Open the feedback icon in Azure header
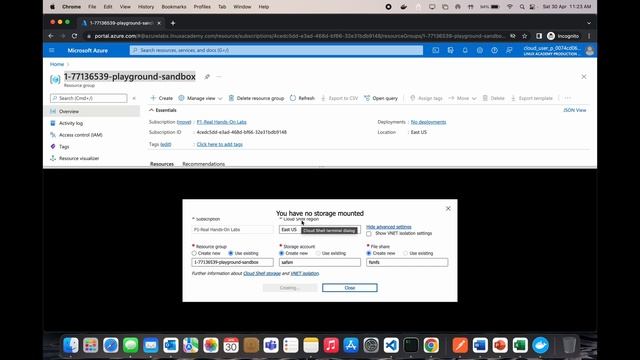The width and height of the screenshot is (640, 360). click(509, 50)
